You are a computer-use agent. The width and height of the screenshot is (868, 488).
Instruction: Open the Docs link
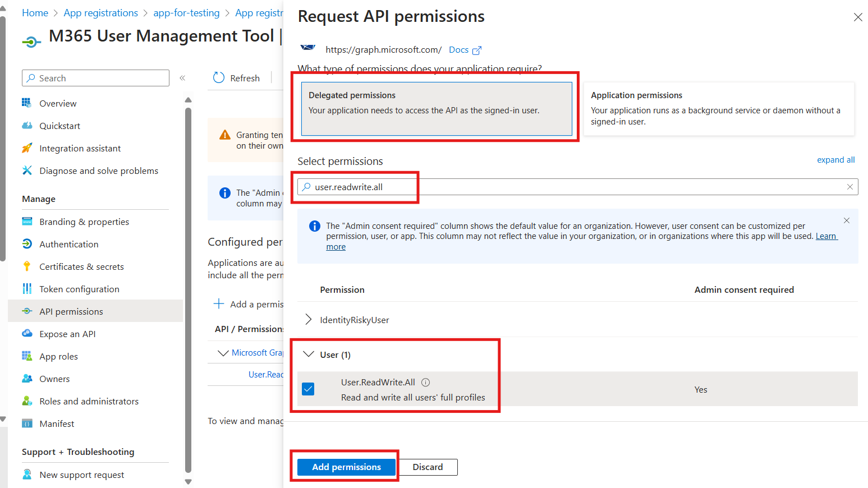[x=458, y=50]
